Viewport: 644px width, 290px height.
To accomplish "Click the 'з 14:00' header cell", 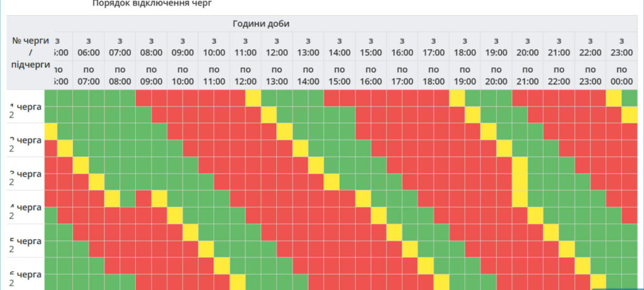I will click(x=340, y=47).
